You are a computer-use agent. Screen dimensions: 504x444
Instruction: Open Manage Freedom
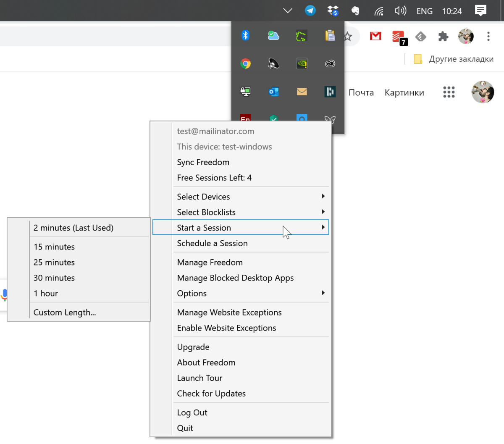241,263
